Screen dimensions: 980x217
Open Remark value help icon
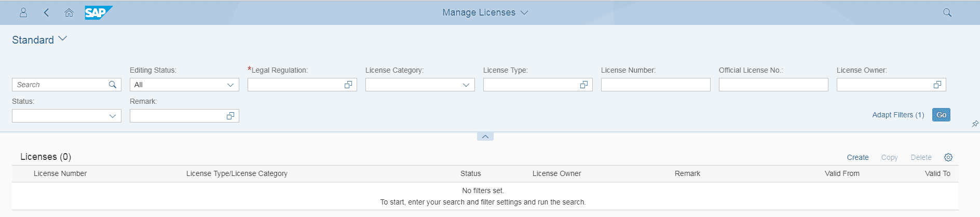coord(230,116)
